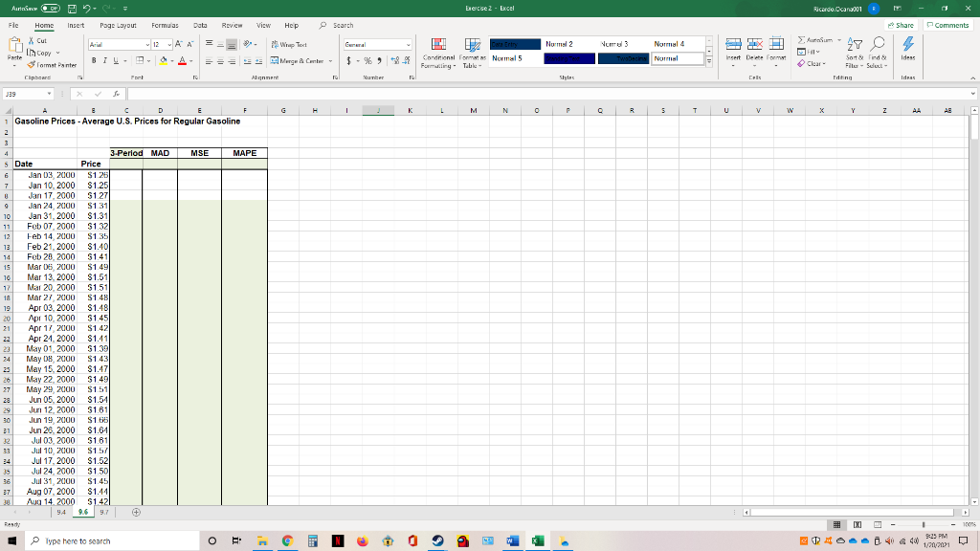Open the Font Color swatch
The height and width of the screenshot is (551, 980).
(x=182, y=59)
